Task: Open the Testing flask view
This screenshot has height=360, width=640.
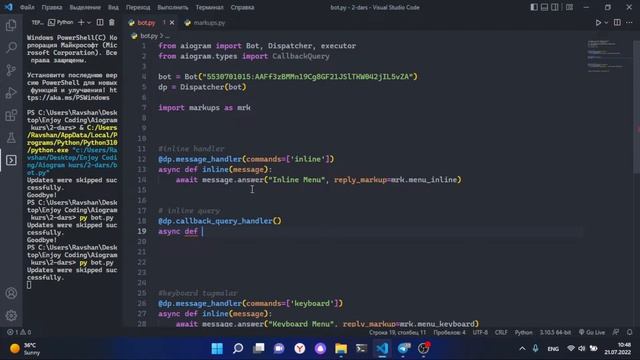Action: click(11, 138)
